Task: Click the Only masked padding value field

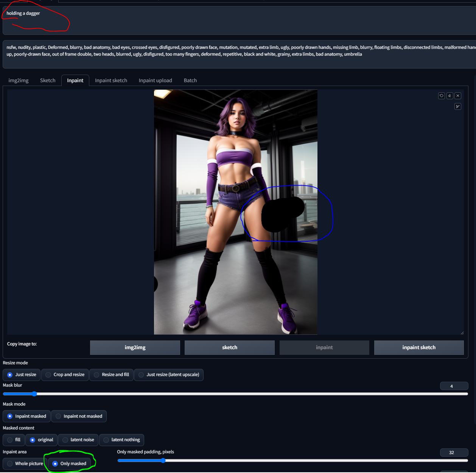Action: [454, 453]
